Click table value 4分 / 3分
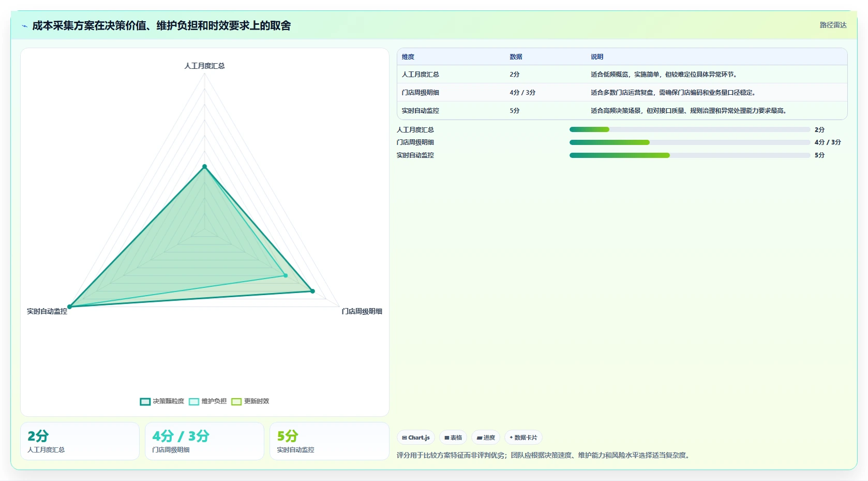The width and height of the screenshot is (868, 481). pyautogui.click(x=522, y=93)
